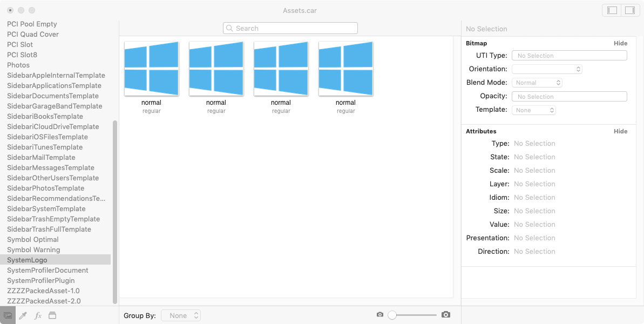
Task: Click the large camera icon beside the zoom slider
Action: (x=446, y=315)
